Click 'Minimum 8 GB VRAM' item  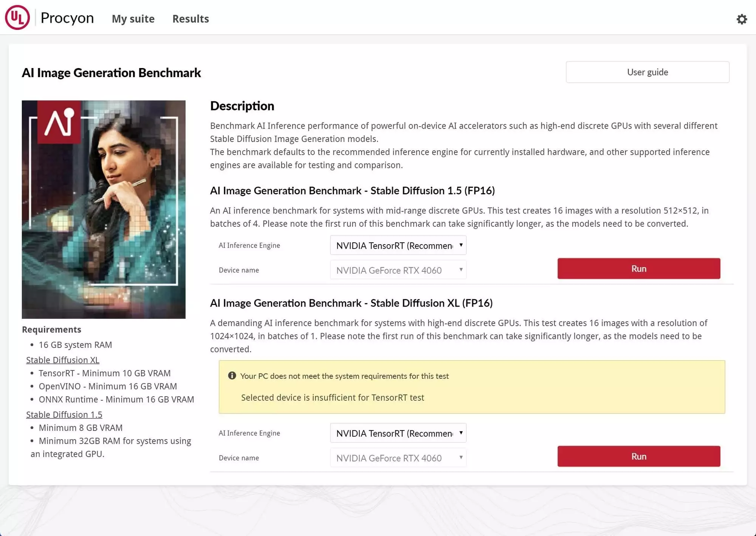(x=81, y=428)
